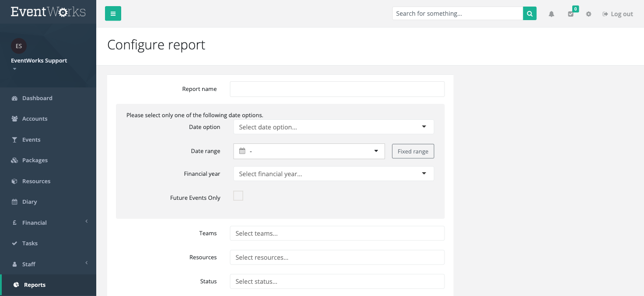Open the notifications bell
The height and width of the screenshot is (296, 644).
coord(551,14)
